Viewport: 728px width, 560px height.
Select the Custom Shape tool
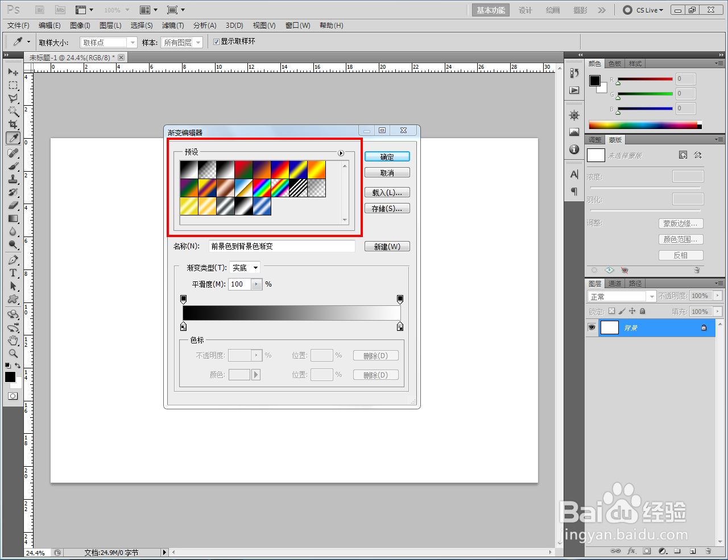pos(13,299)
